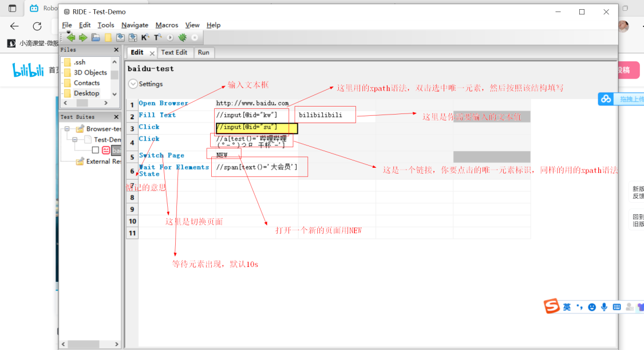644x350 pixels.
Task: Open the Macros menu
Action: 167,25
